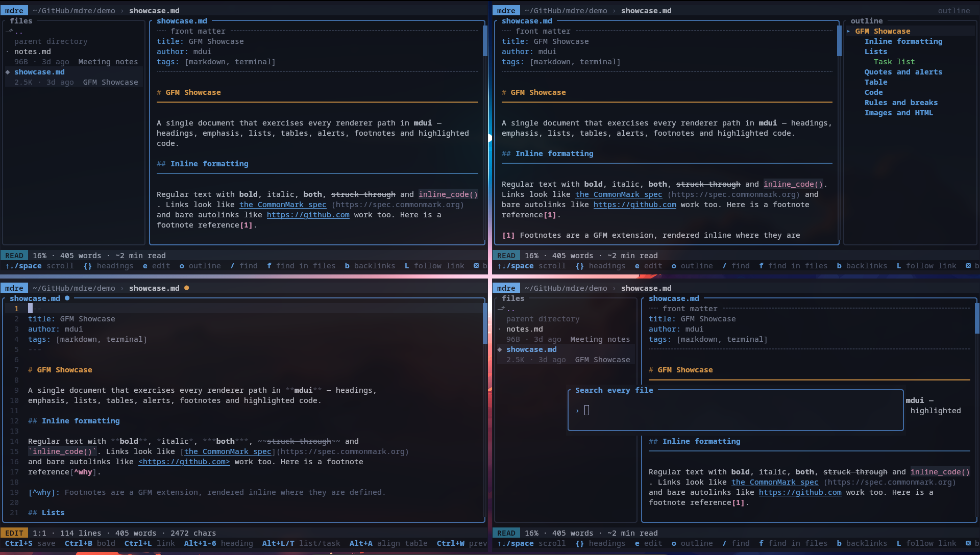
Task: Click '[^why]:' footnote definition line in editor
Action: point(207,492)
